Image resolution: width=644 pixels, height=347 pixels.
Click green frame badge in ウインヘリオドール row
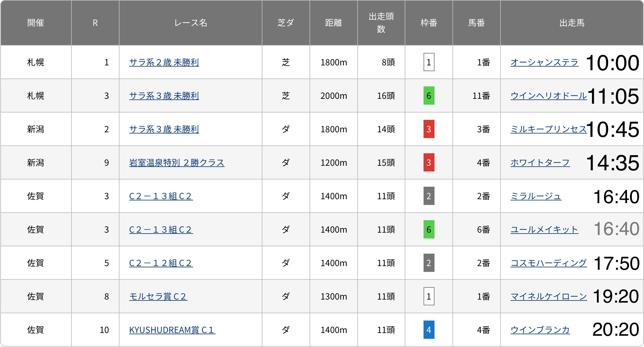click(429, 95)
